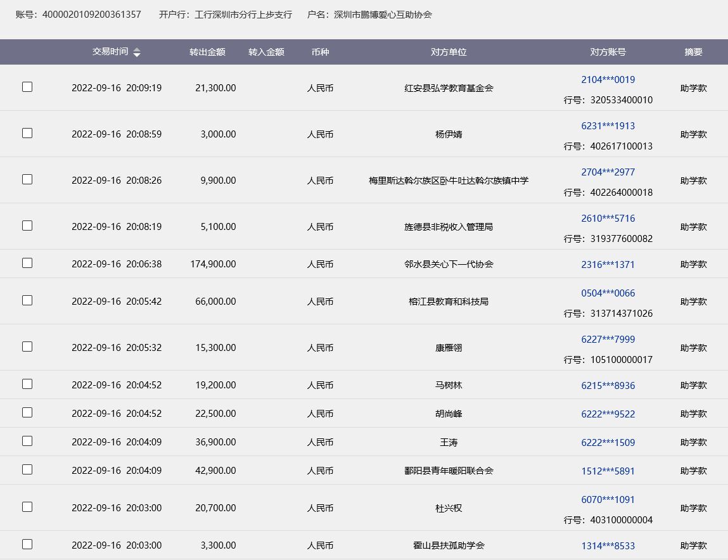Select checkbox for 霍山县扶孤助学会 row

27,544
